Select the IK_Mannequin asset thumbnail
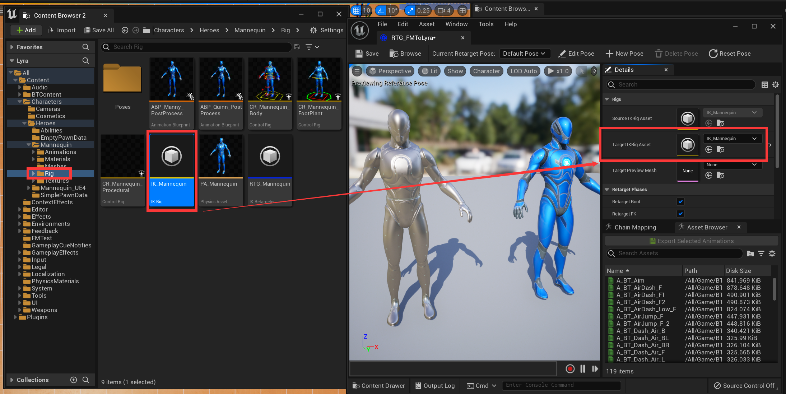786x394 pixels. pos(171,170)
